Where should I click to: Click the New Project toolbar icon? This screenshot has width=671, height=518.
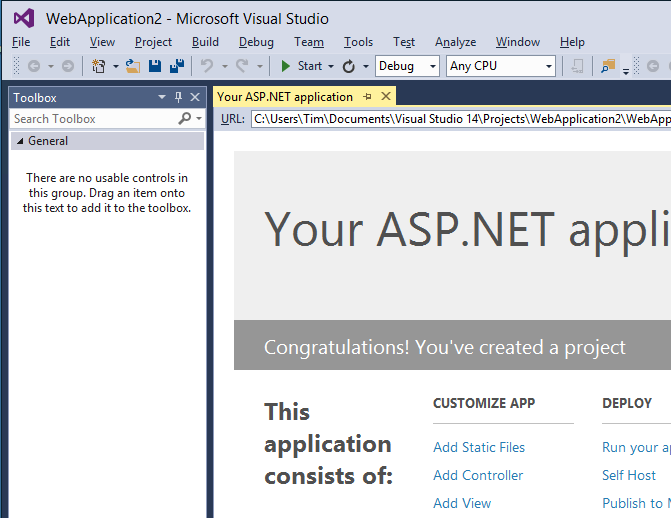pyautogui.click(x=99, y=66)
